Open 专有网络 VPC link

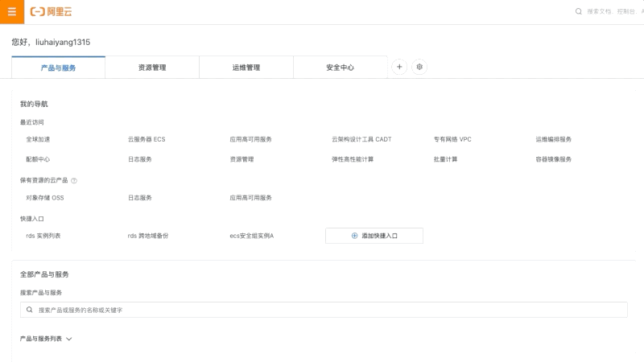[x=452, y=139]
